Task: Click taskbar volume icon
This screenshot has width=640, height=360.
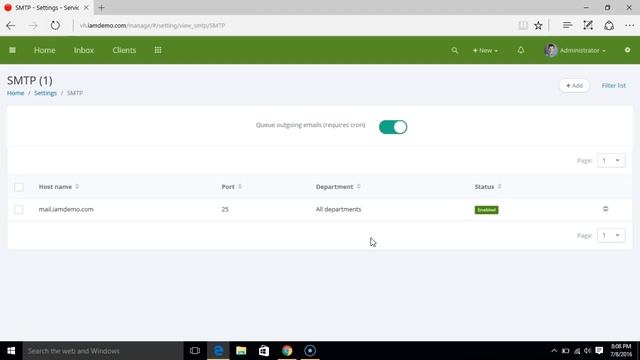Action: (587, 351)
